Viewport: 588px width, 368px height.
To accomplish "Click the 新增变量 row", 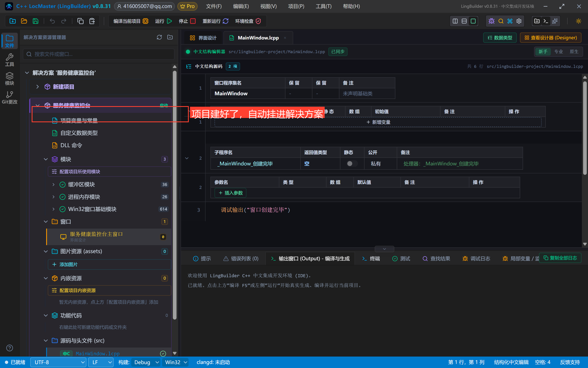I will click(378, 122).
